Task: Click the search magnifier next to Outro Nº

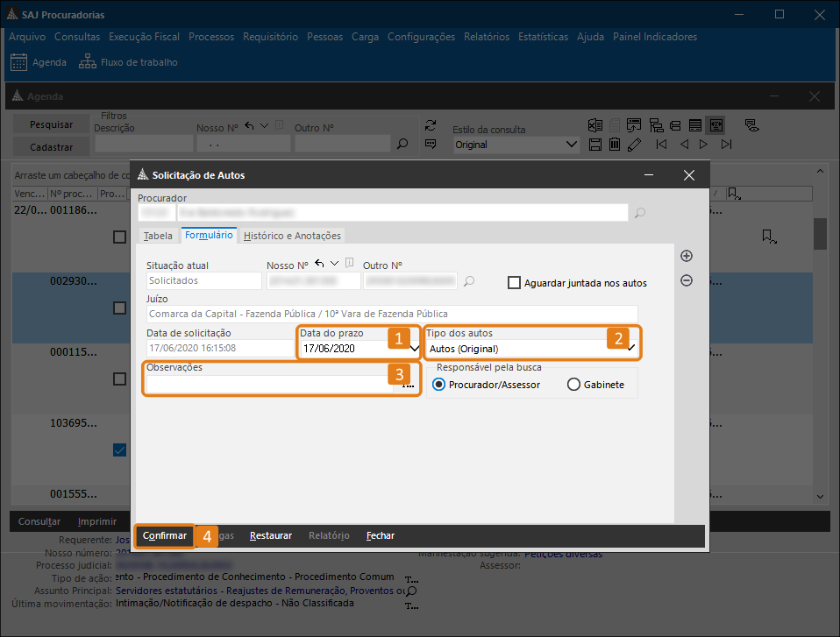Action: (x=470, y=281)
